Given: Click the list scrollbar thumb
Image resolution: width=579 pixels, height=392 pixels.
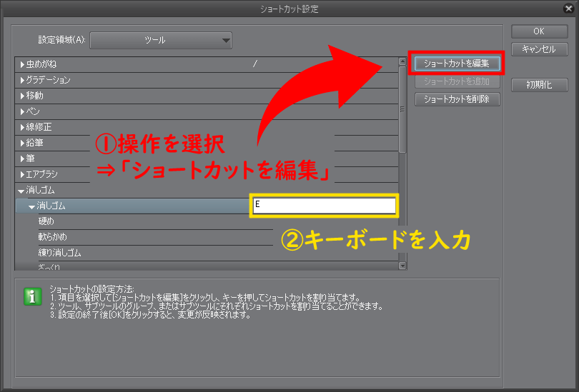Looking at the screenshot, I should (402, 109).
